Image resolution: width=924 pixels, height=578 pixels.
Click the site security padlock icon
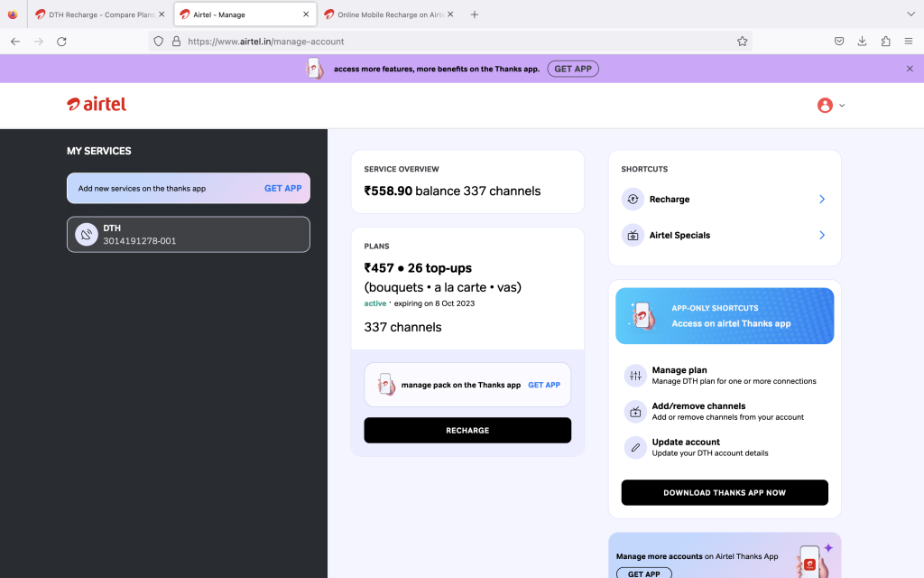[x=176, y=42]
